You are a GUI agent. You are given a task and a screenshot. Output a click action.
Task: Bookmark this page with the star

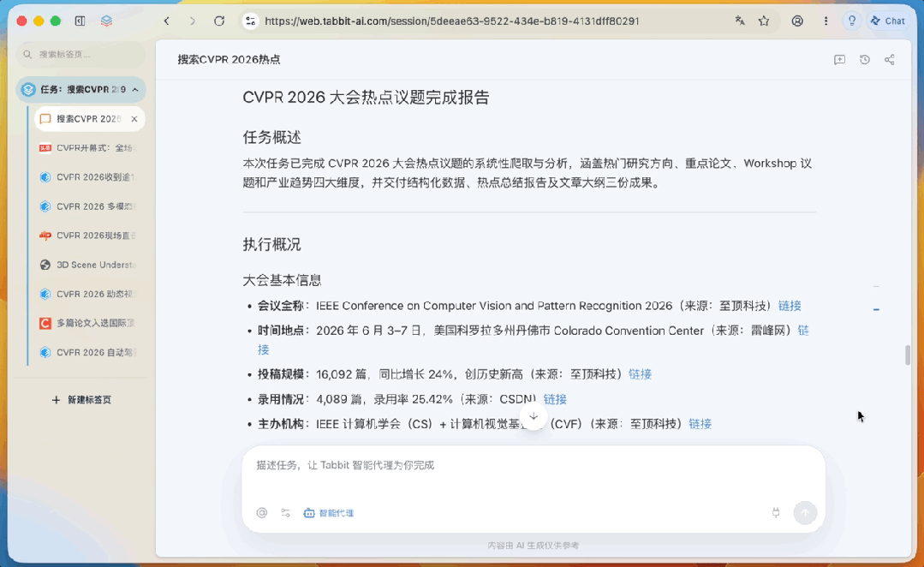765,21
